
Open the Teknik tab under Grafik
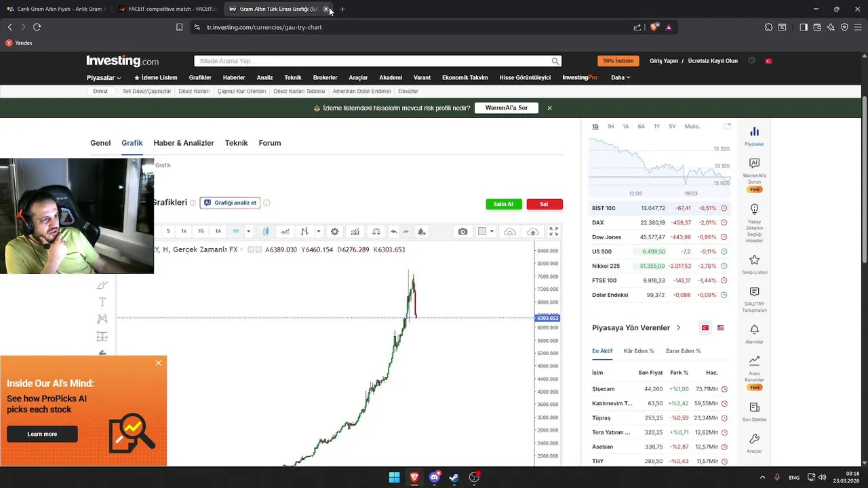click(x=237, y=143)
